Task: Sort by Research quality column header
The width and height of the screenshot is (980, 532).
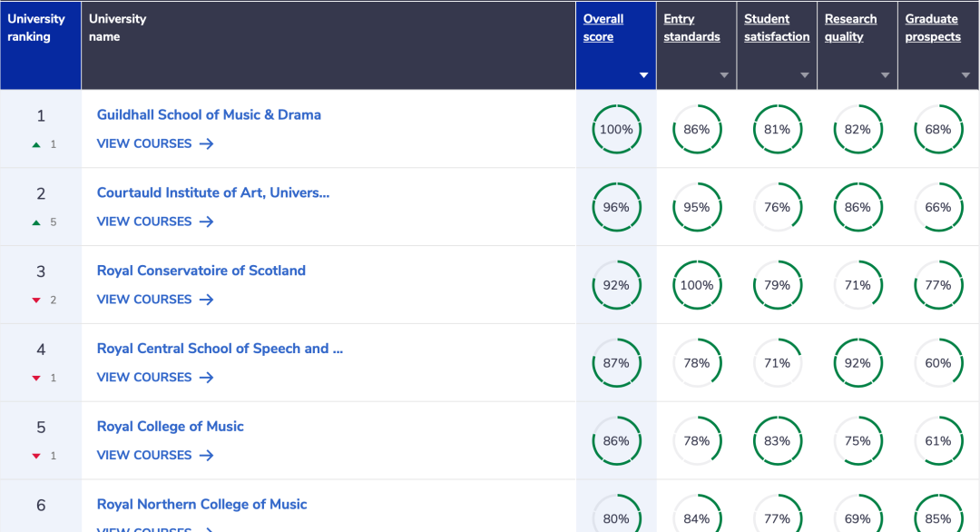Action: pos(850,27)
